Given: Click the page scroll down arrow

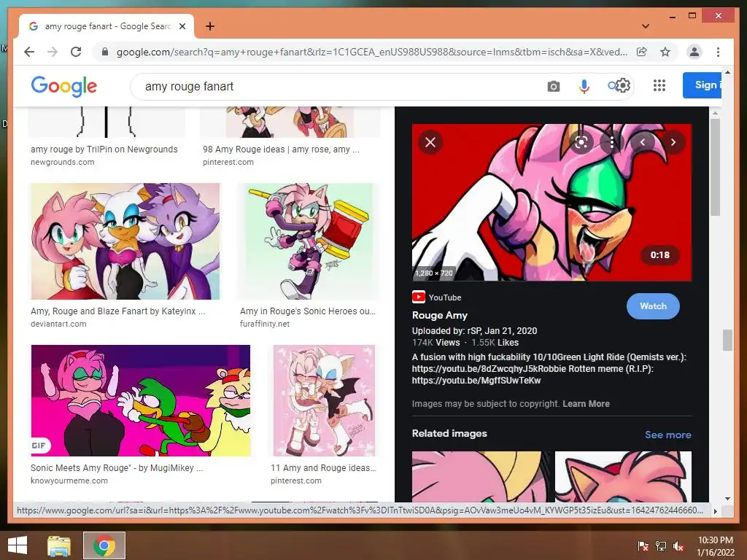Looking at the screenshot, I should (x=727, y=499).
